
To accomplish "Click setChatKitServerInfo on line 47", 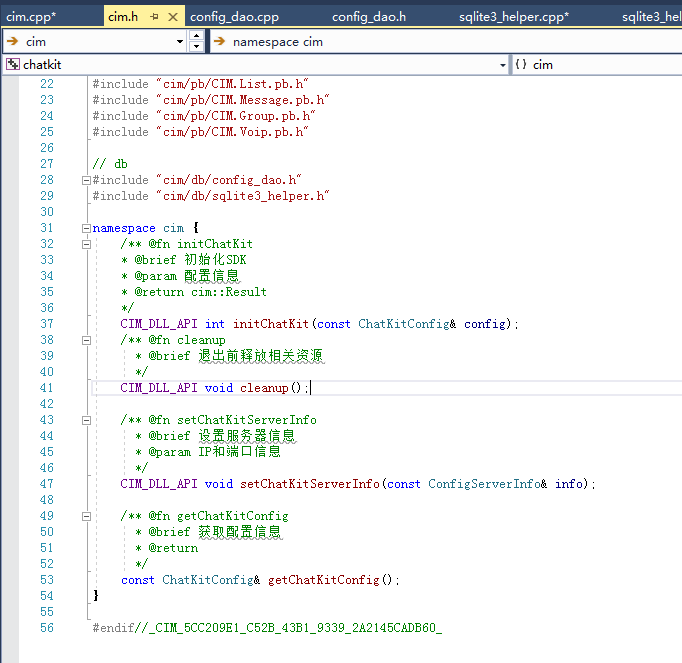I will click(310, 484).
